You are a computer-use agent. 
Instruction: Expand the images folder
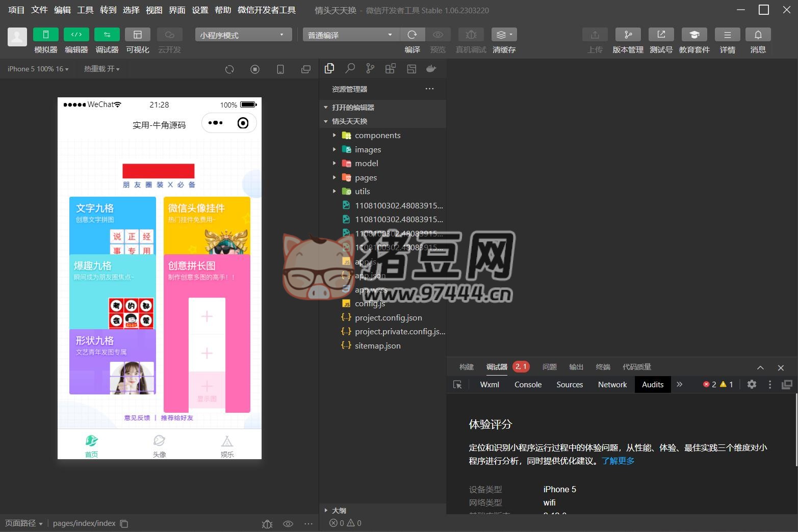click(x=383, y=149)
